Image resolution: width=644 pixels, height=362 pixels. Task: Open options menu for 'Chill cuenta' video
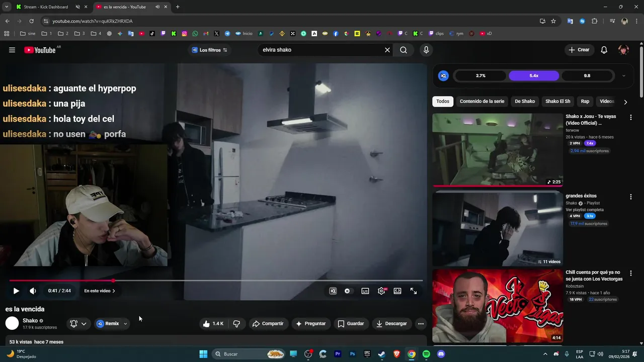pos(630,273)
